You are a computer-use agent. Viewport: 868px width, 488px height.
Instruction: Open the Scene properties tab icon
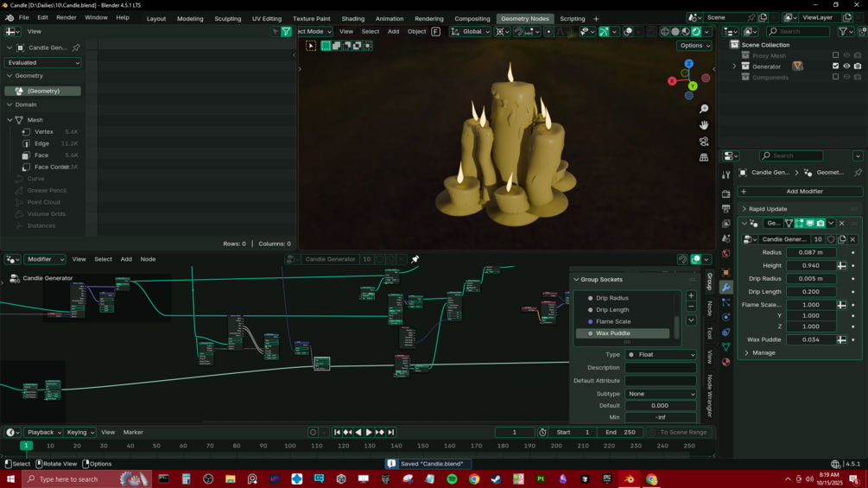pyautogui.click(x=725, y=238)
